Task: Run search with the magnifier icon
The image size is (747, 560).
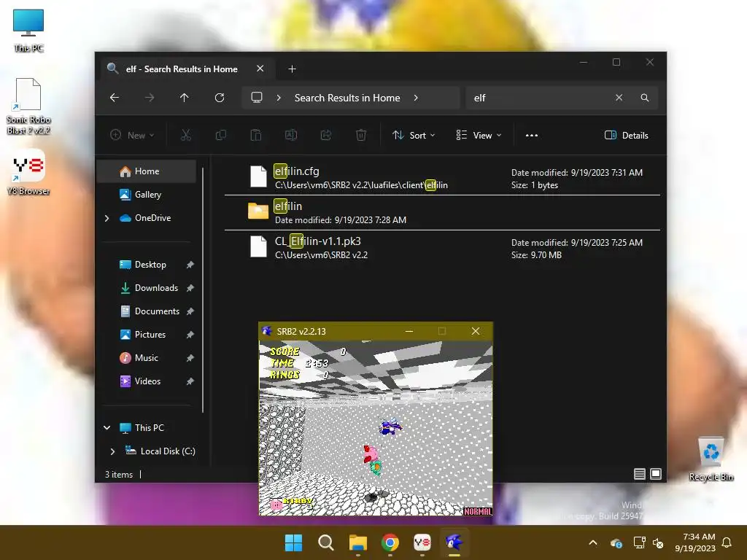Action: (645, 98)
